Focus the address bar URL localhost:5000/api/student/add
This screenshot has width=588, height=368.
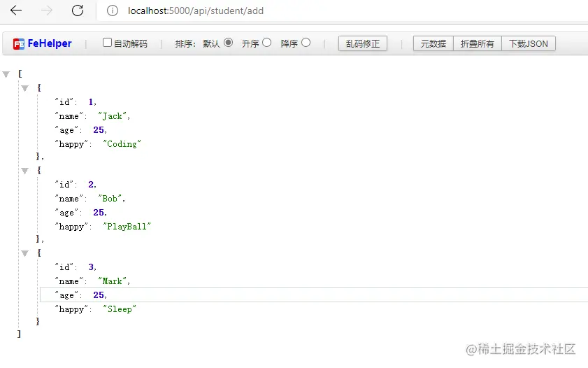click(195, 10)
